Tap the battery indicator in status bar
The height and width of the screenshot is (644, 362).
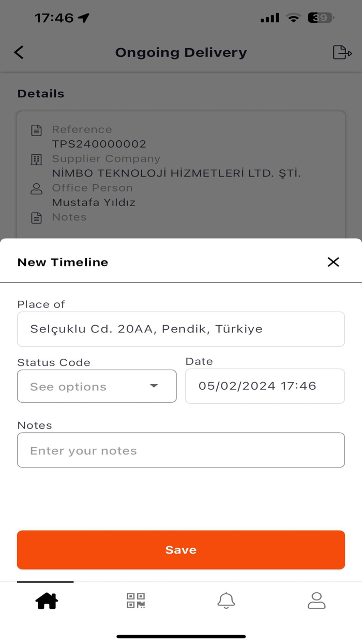click(320, 17)
